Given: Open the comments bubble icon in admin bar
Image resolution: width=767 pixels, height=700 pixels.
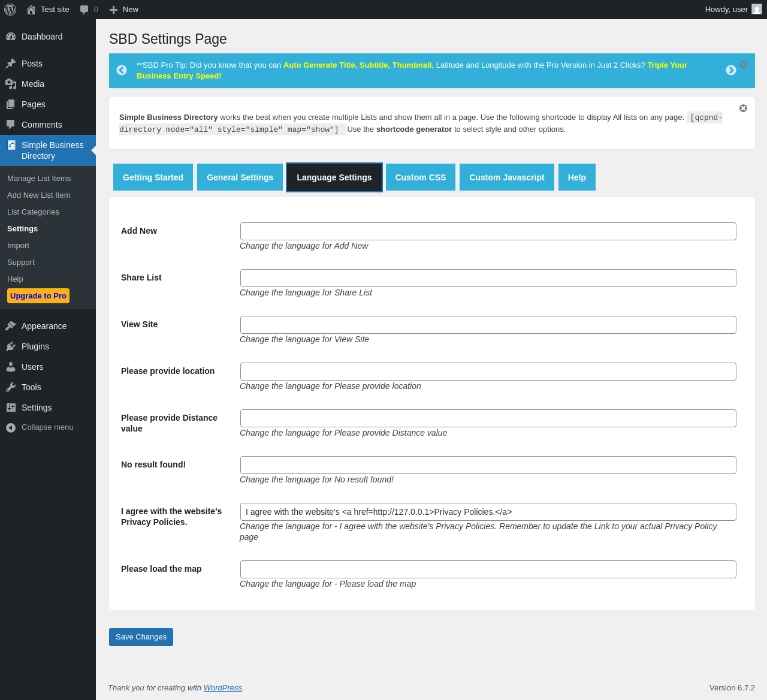Looking at the screenshot, I should tap(84, 10).
